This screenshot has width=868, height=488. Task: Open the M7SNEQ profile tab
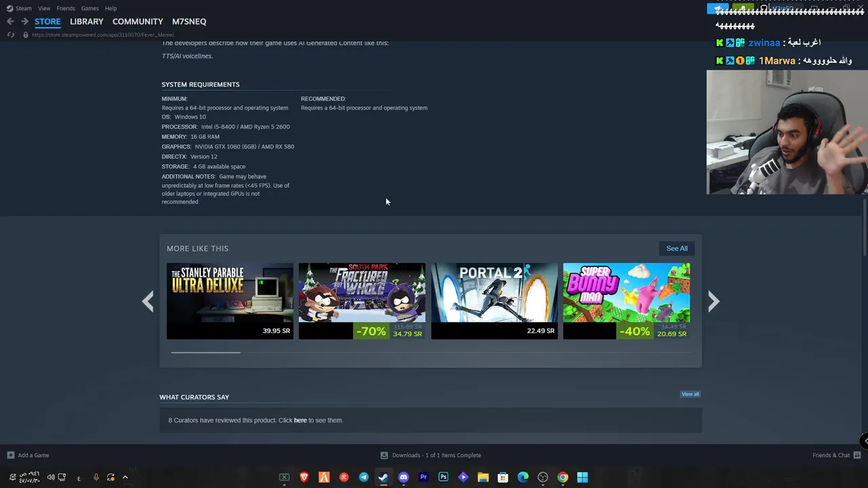click(189, 22)
